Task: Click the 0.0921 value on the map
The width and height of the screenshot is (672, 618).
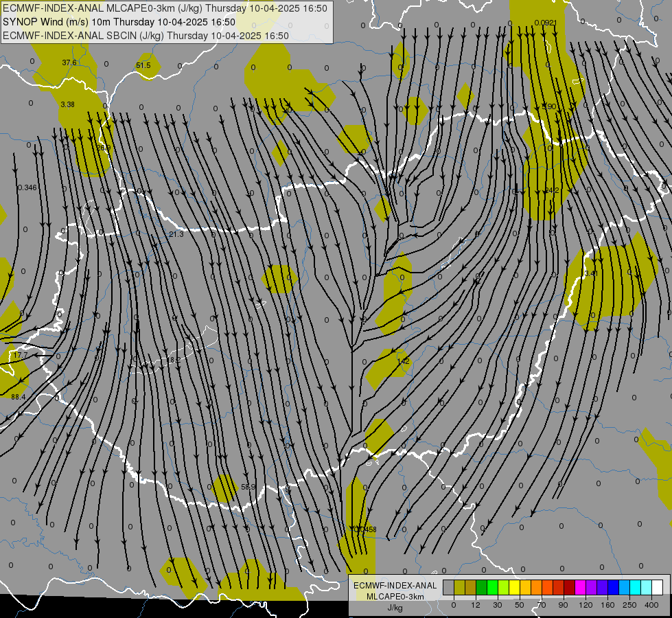Action: 546,23
